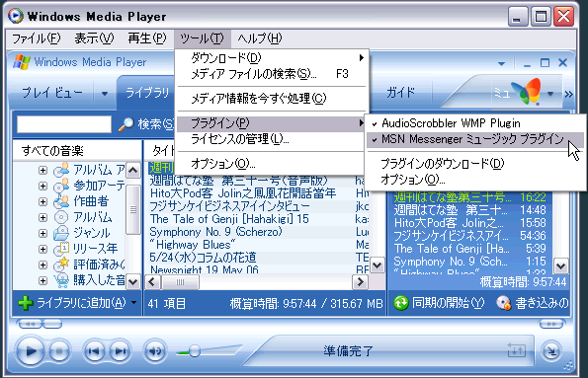Click the 購入した音楽 cart icon
The height and width of the screenshot is (378, 588).
pyautogui.click(x=61, y=280)
